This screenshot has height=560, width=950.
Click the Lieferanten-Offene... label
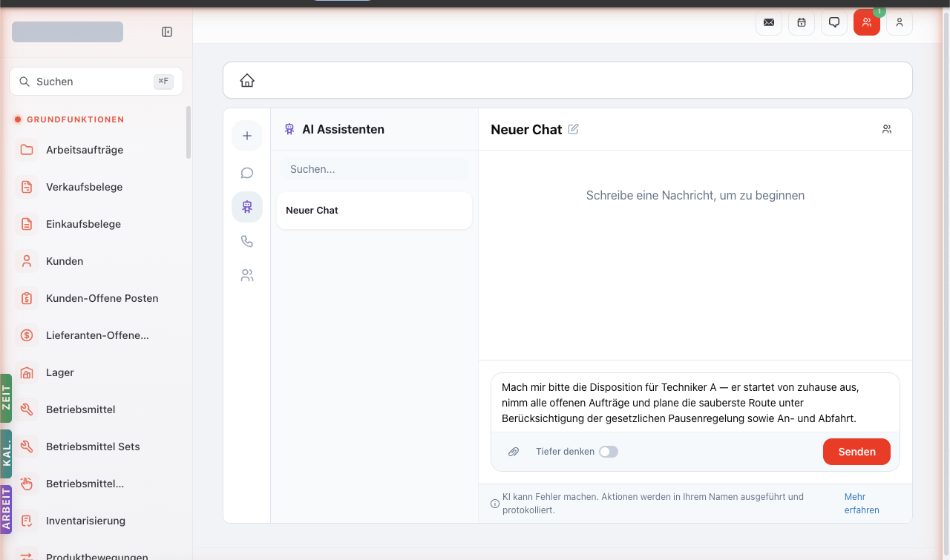point(97,335)
